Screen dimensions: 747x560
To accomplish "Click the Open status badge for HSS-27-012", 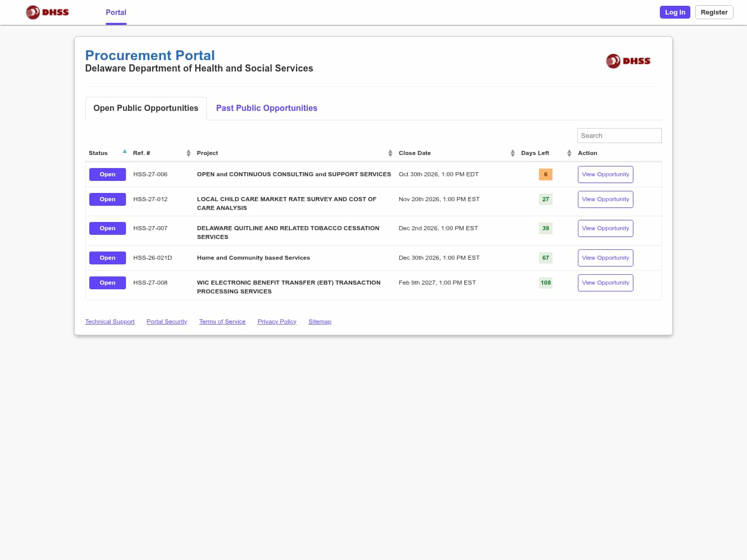I will pos(107,199).
